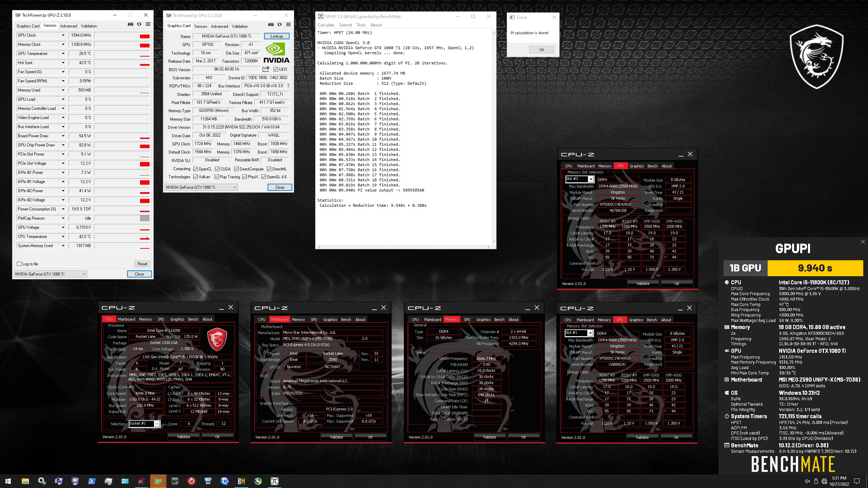Toggle the Vulkan checkbox

[196, 177]
